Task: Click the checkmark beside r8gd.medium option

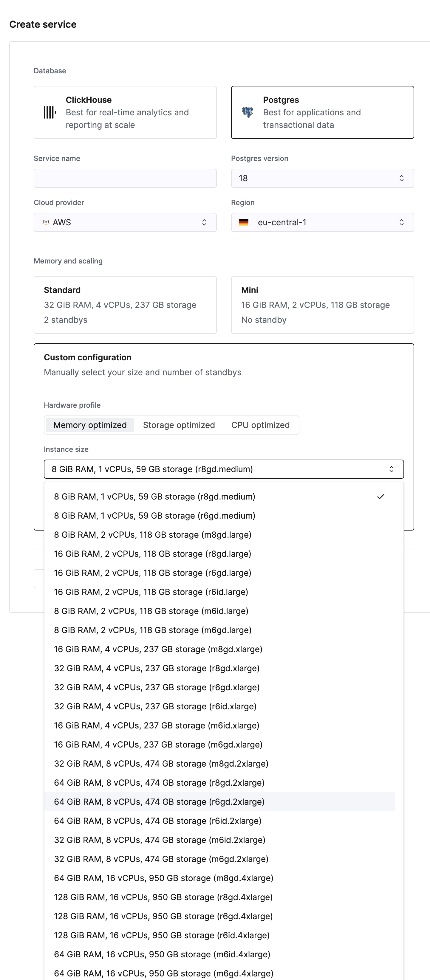Action: [380, 497]
